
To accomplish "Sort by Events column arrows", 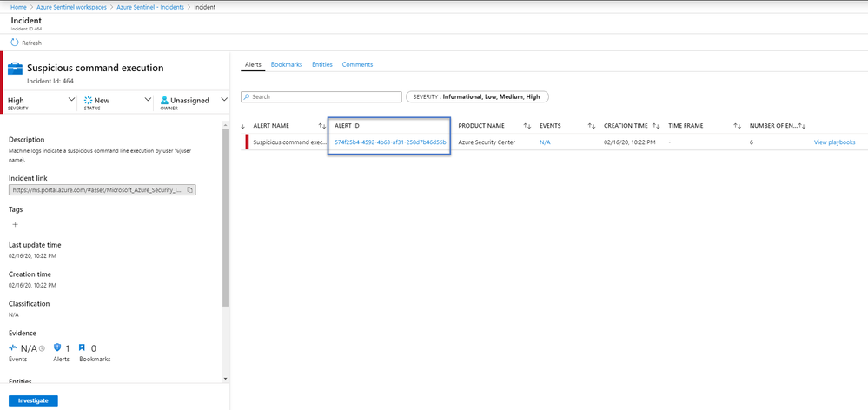I will point(591,126).
